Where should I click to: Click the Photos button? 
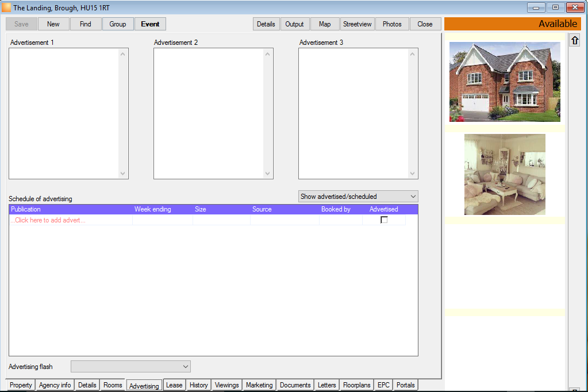(392, 24)
